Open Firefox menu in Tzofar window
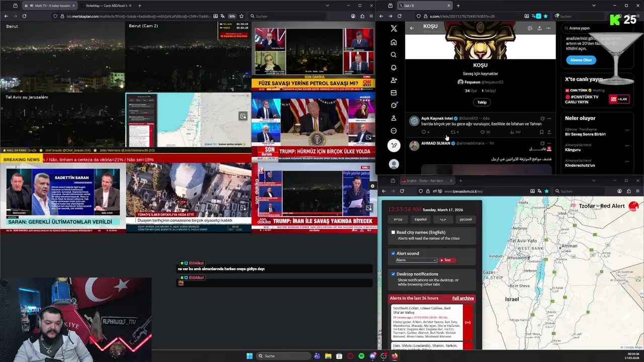 [x=638, y=191]
